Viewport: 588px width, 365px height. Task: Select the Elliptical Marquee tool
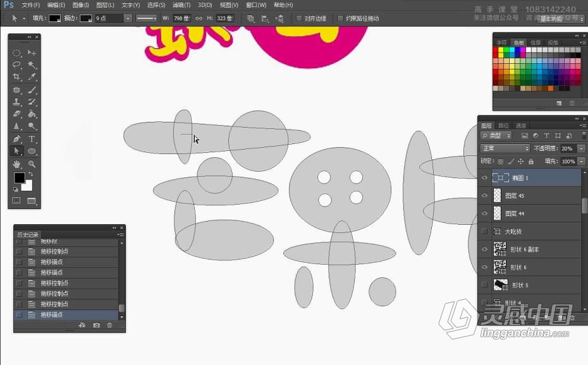16,53
